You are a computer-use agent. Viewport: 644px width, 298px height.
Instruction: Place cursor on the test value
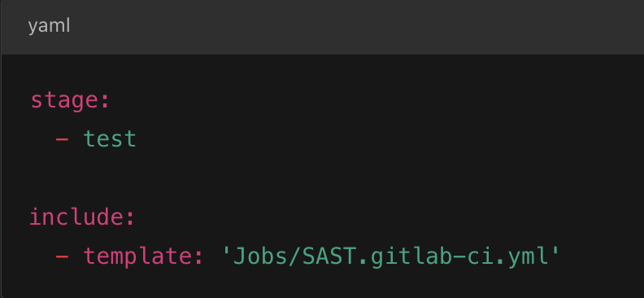110,138
